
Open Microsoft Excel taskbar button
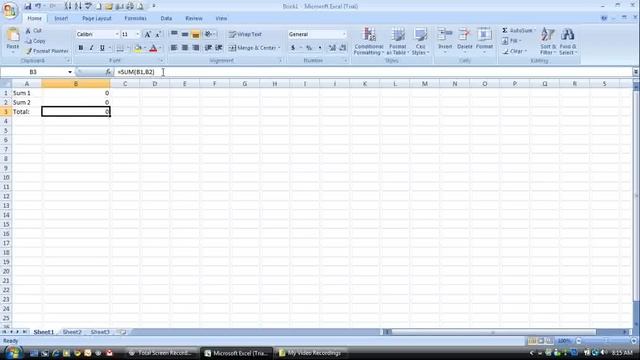coord(237,353)
